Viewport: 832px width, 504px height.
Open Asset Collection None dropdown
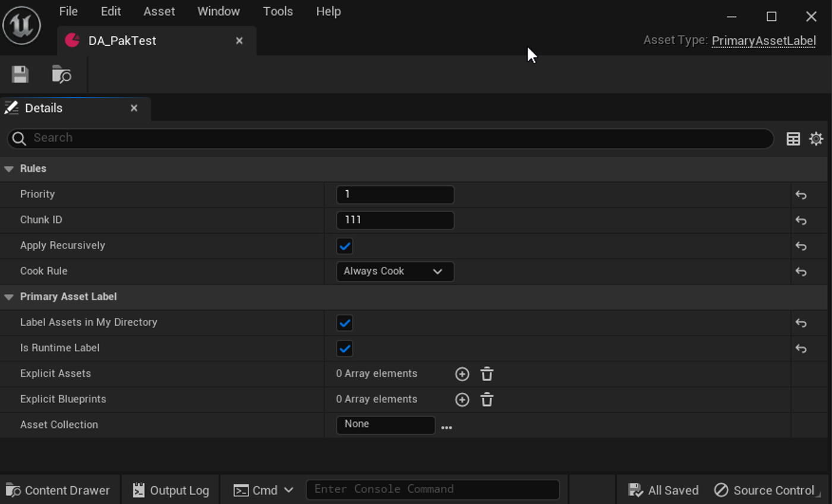coord(386,425)
